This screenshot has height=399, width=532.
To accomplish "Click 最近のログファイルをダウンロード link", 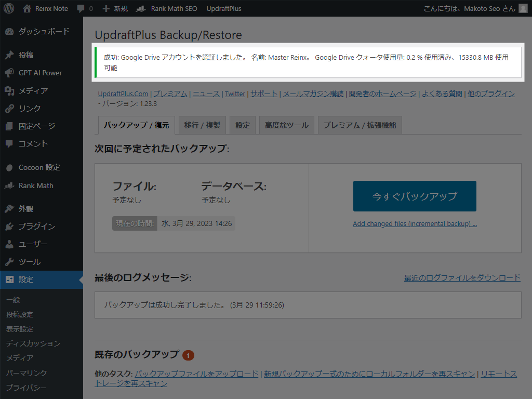I will [462, 278].
